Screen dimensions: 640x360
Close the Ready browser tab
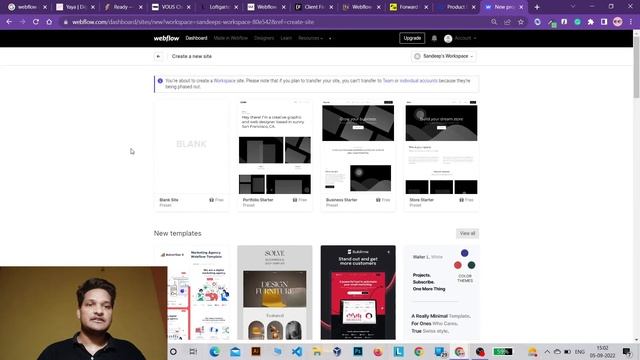pyautogui.click(x=141, y=7)
